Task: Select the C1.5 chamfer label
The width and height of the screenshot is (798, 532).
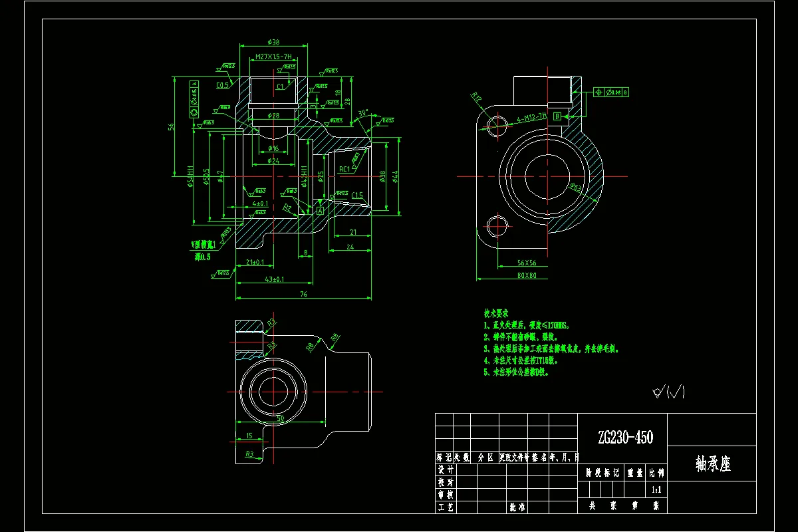Action: [x=357, y=196]
